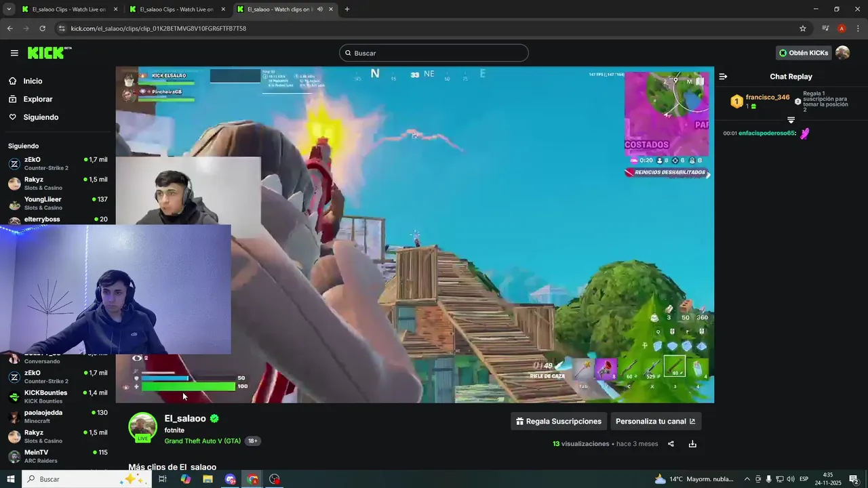Click the verified badge beside El_salaoo

click(x=214, y=419)
